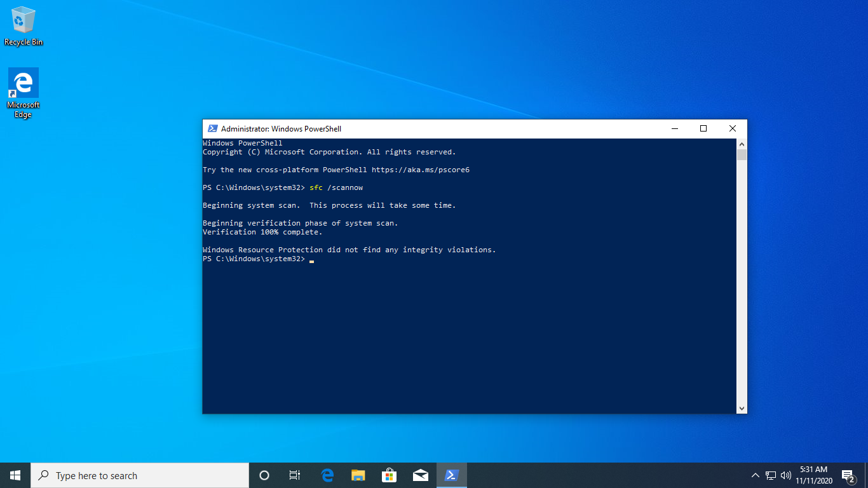Launch Microsoft Edge from the taskbar
The height and width of the screenshot is (488, 868).
[x=327, y=475]
